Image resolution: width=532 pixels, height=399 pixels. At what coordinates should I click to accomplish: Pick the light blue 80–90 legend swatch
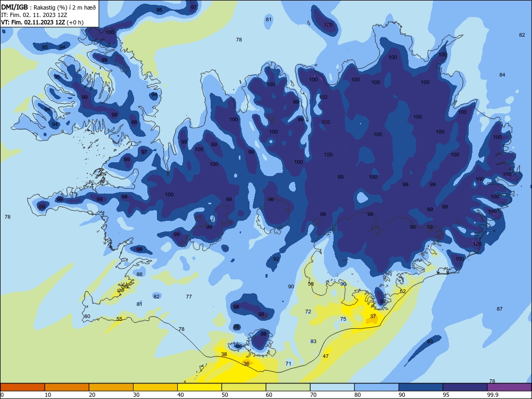click(377, 387)
